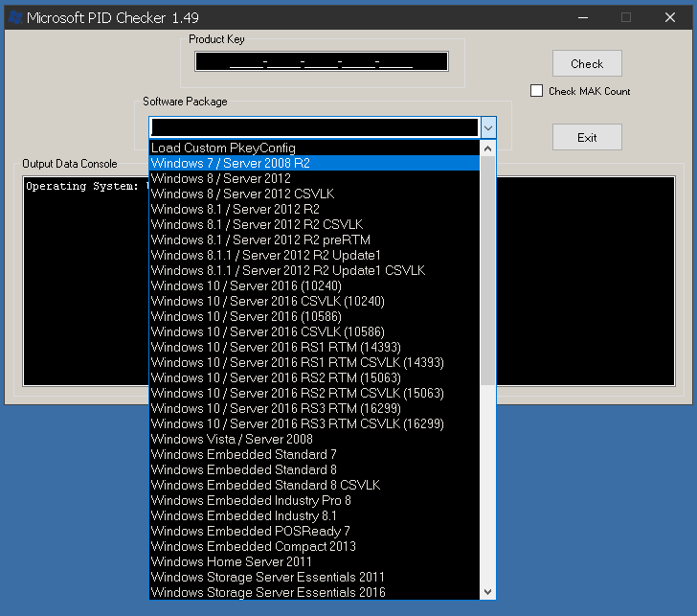Choose Windows Embedded Industry 8.1
697x616 pixels.
tap(314, 516)
